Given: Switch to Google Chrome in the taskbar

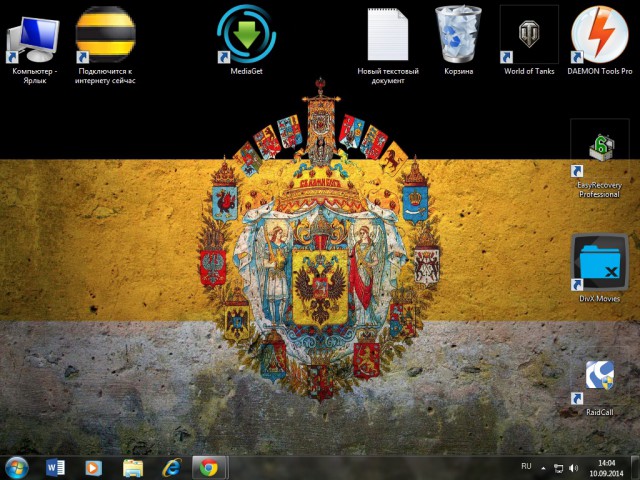Looking at the screenshot, I should [209, 468].
